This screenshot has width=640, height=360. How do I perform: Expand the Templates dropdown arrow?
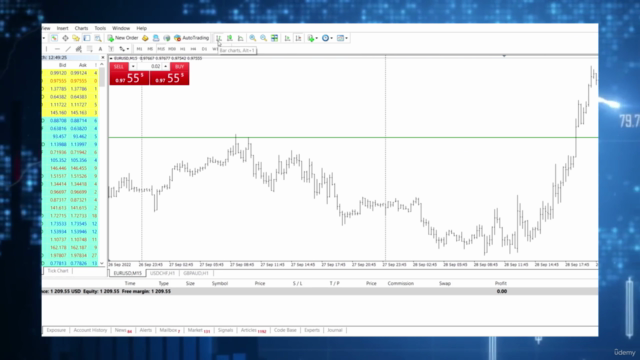(347, 38)
